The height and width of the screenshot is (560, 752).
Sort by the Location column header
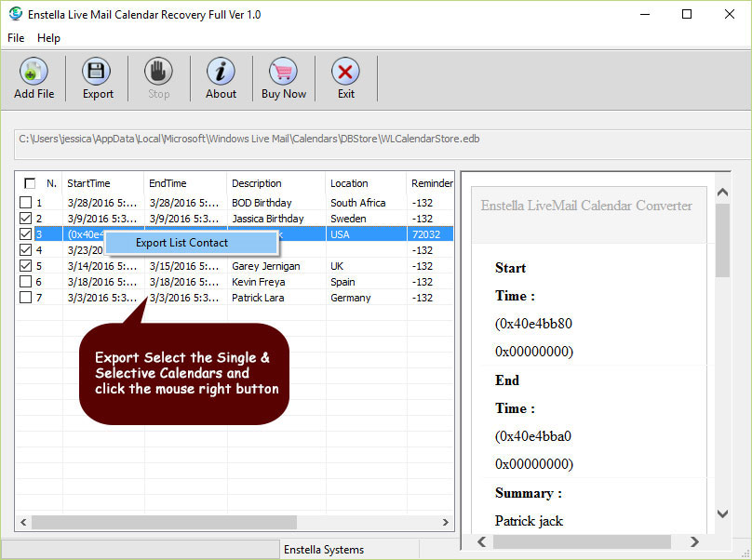pyautogui.click(x=349, y=183)
